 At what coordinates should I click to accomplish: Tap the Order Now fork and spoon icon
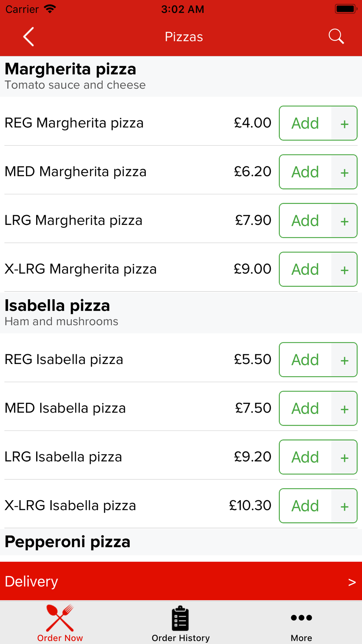coord(60,618)
